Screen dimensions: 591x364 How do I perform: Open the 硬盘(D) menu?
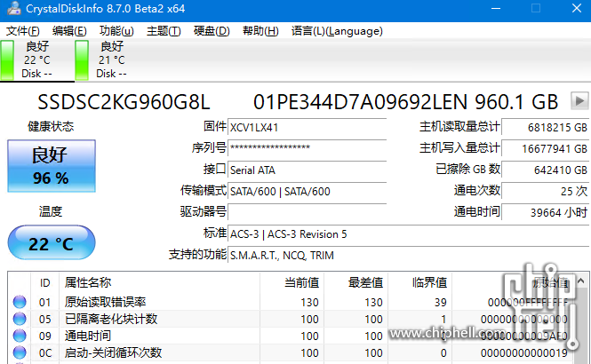(212, 31)
